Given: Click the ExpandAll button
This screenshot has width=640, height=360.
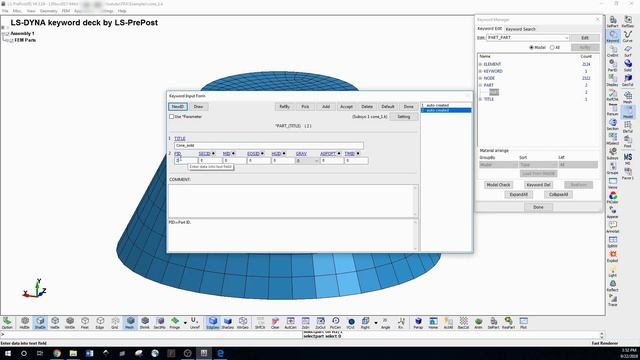Looking at the screenshot, I should 518,195.
